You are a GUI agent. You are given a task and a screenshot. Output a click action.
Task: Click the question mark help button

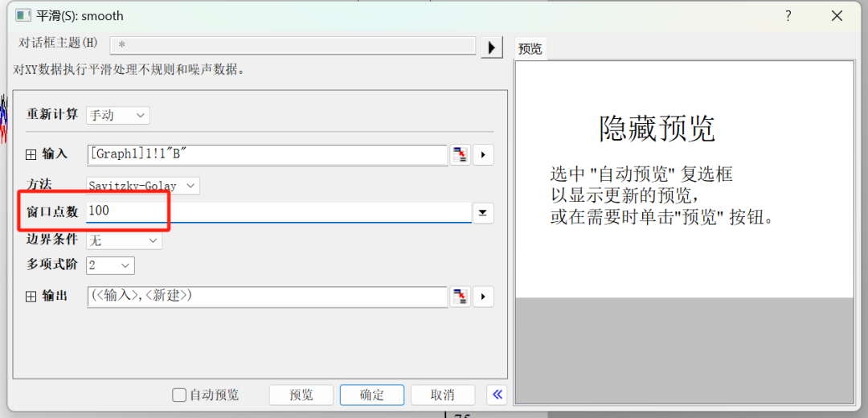coord(788,16)
